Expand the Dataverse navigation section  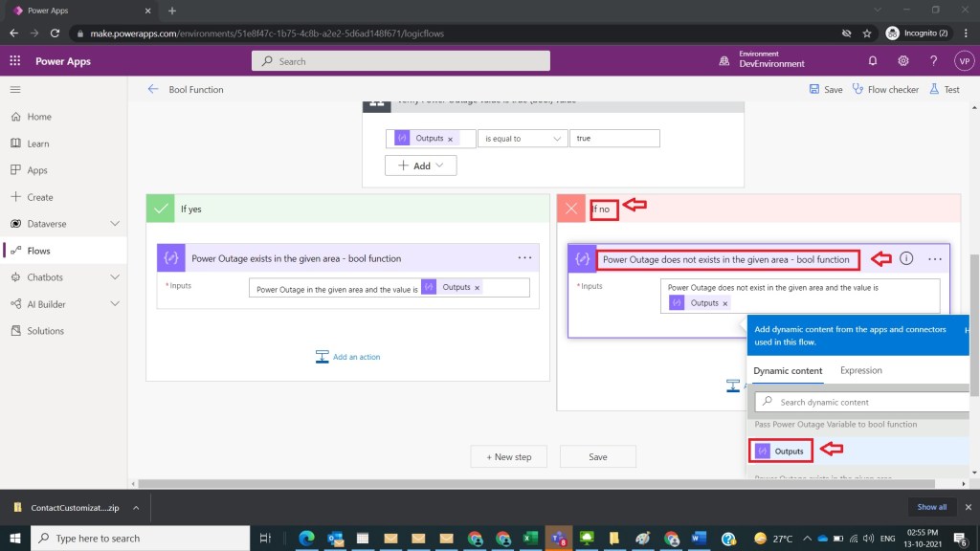click(x=115, y=224)
